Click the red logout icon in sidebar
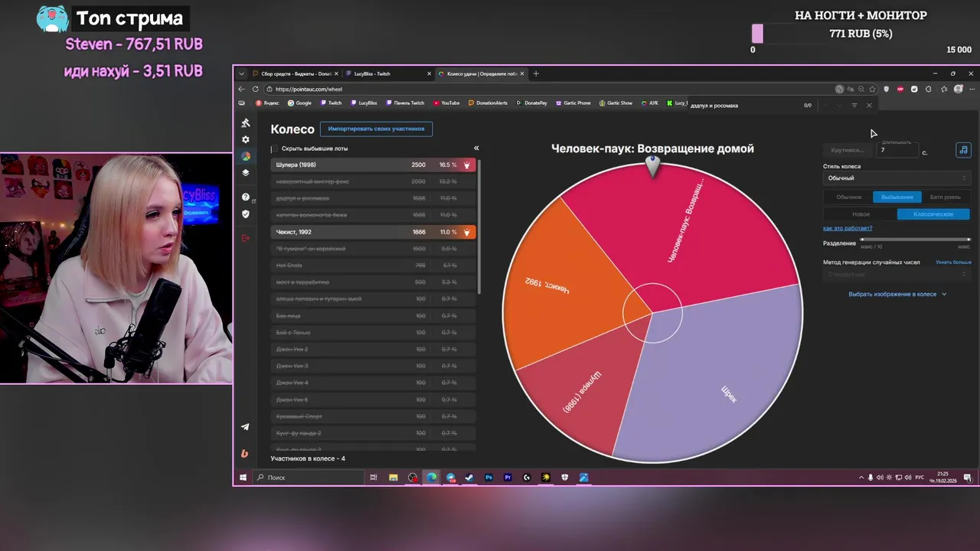Screen dimensions: 980x551 [x=245, y=238]
